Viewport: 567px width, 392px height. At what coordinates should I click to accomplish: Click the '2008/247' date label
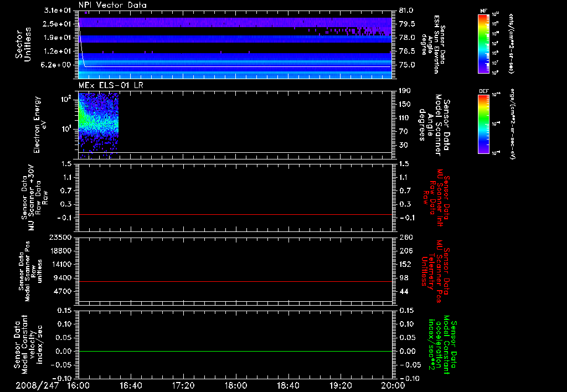click(x=37, y=385)
